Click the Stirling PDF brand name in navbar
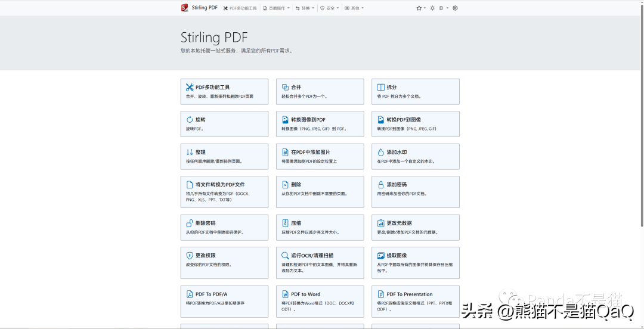The width and height of the screenshot is (644, 329). tap(205, 8)
